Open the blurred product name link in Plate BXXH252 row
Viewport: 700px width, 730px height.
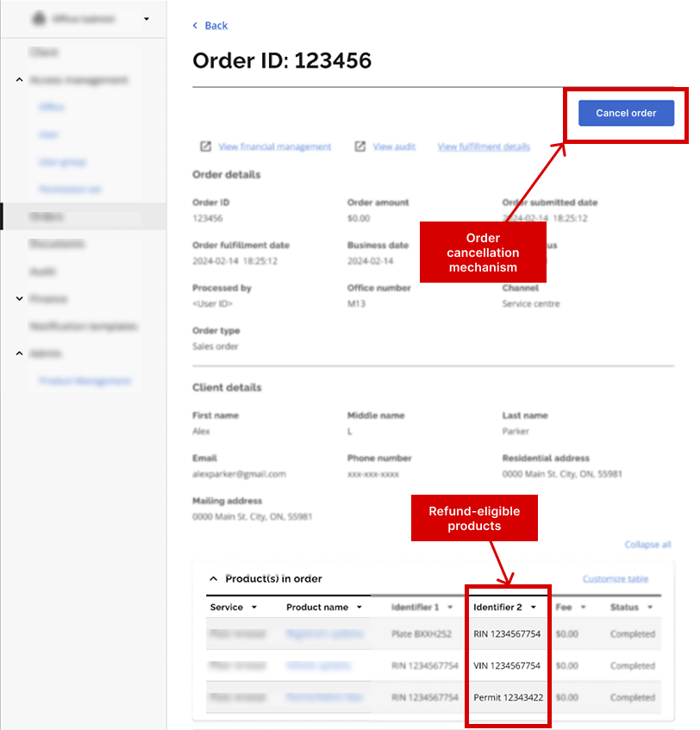point(324,633)
